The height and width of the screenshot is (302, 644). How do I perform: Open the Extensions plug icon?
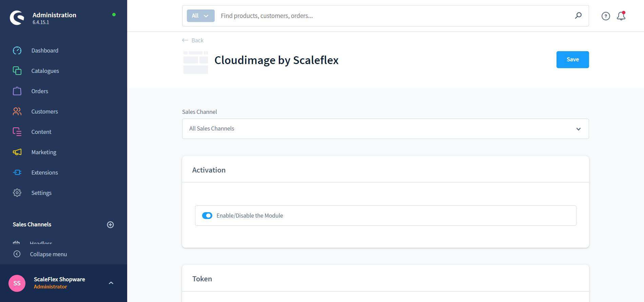pyautogui.click(x=17, y=173)
